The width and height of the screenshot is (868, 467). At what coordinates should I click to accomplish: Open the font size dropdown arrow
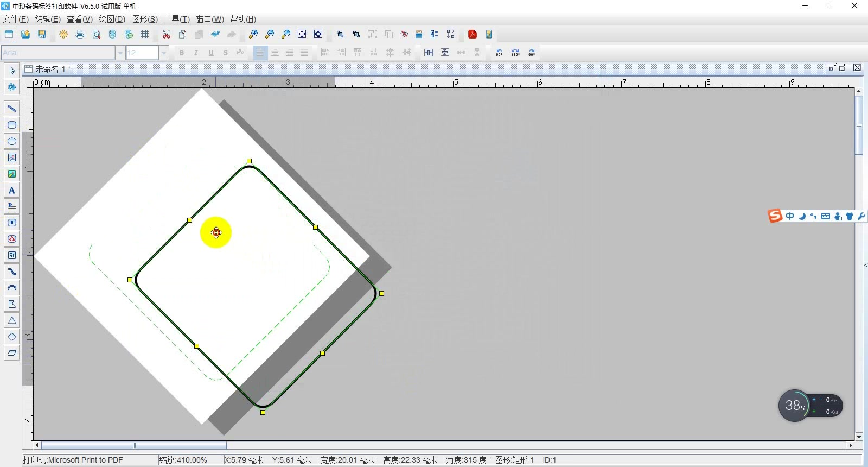point(163,53)
